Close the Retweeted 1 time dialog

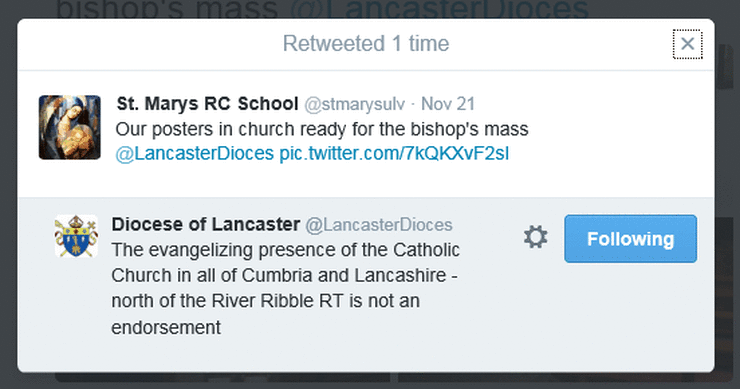tap(687, 44)
